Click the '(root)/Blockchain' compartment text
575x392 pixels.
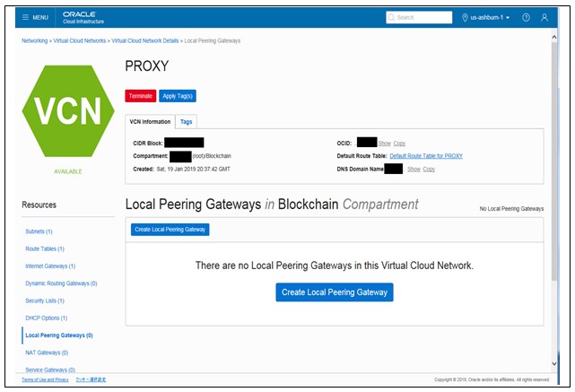point(212,156)
